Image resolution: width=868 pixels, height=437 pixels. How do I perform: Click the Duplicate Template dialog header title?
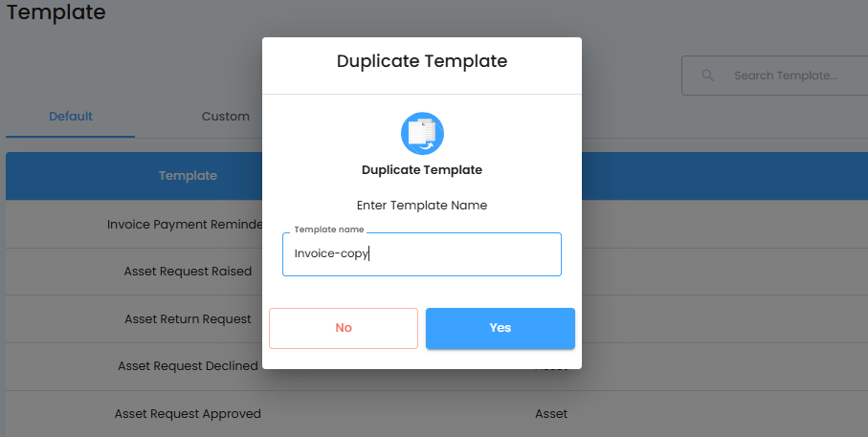point(422,61)
